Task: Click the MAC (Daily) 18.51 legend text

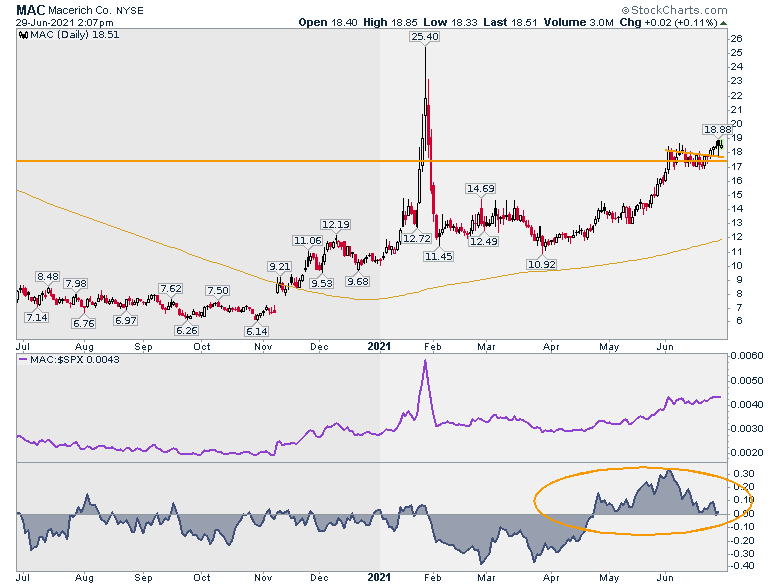Action: 75,35
